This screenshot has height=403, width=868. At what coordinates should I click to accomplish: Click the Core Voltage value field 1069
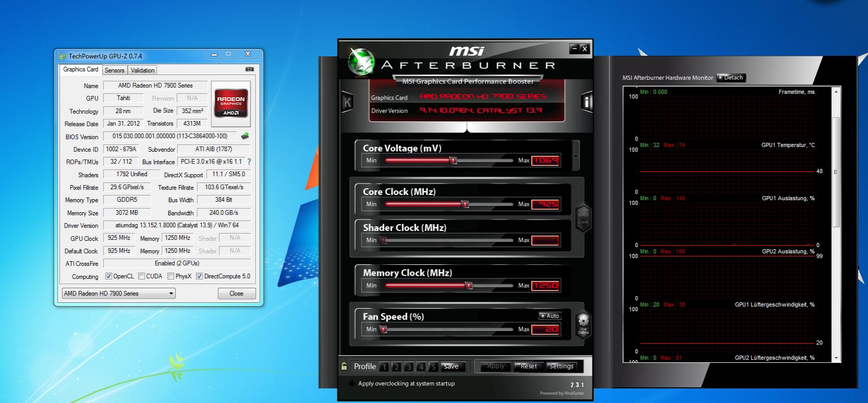coord(545,161)
